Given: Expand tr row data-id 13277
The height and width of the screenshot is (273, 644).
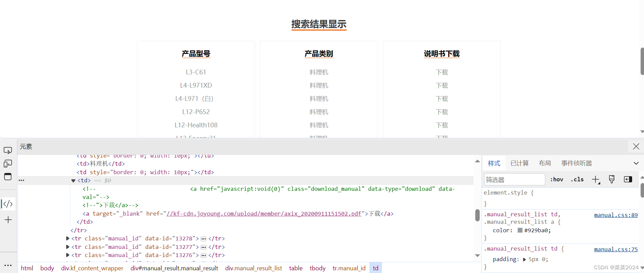Looking at the screenshot, I should tap(68, 247).
